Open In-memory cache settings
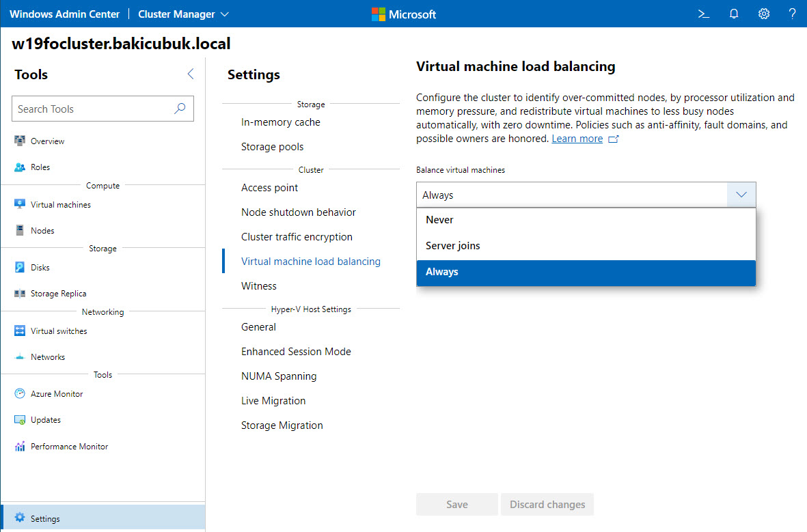This screenshot has height=532, width=807. click(x=280, y=122)
